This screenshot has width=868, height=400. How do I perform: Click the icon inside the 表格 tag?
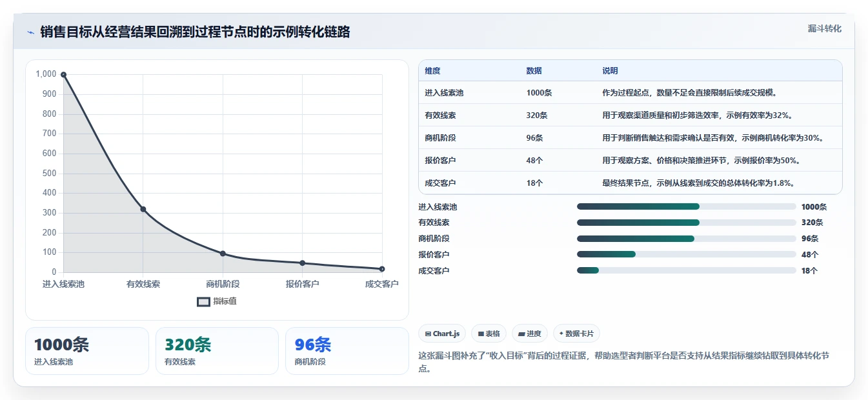(x=481, y=334)
